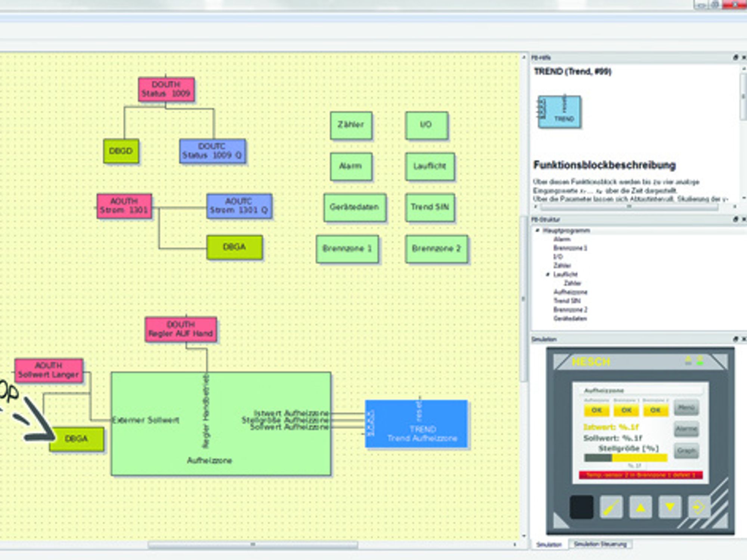Open the Brennzone 2 macro block on canvas
This screenshot has height=560, width=747.
(436, 249)
